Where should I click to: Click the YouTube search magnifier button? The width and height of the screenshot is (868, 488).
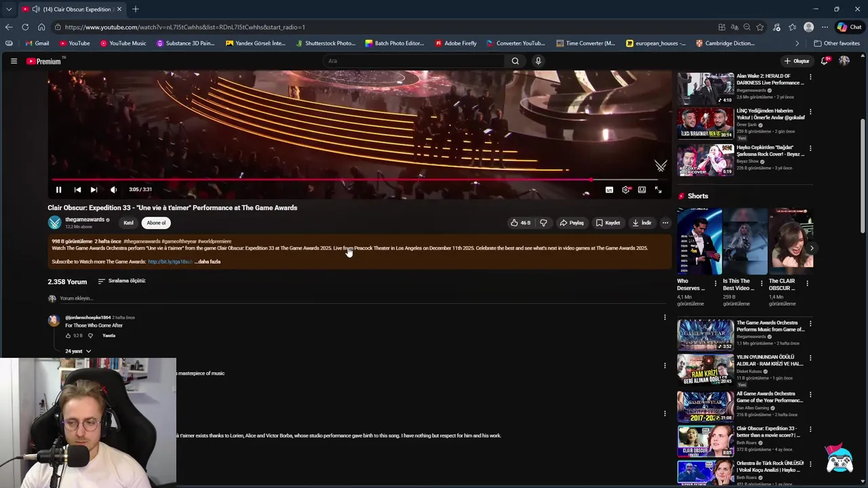tap(515, 61)
